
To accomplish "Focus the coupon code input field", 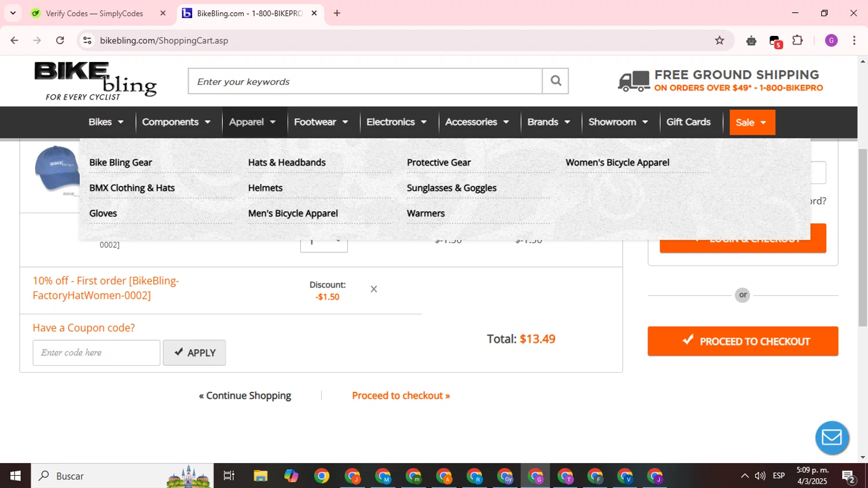I will [x=97, y=353].
